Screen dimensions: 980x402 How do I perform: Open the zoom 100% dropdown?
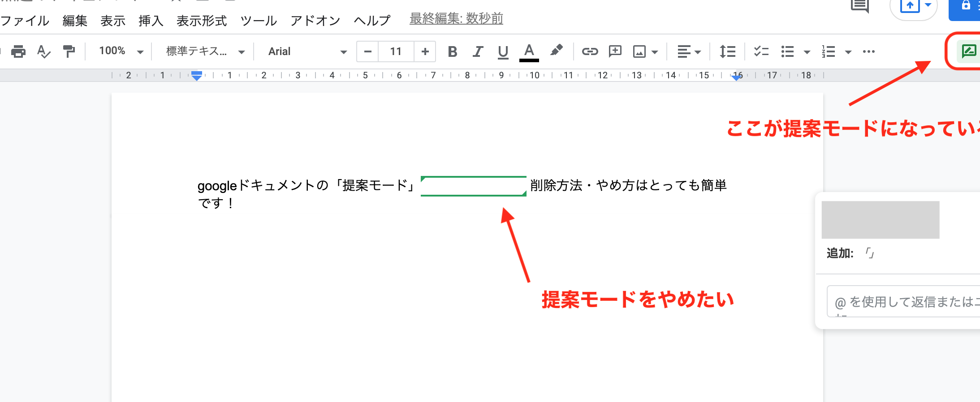[121, 51]
